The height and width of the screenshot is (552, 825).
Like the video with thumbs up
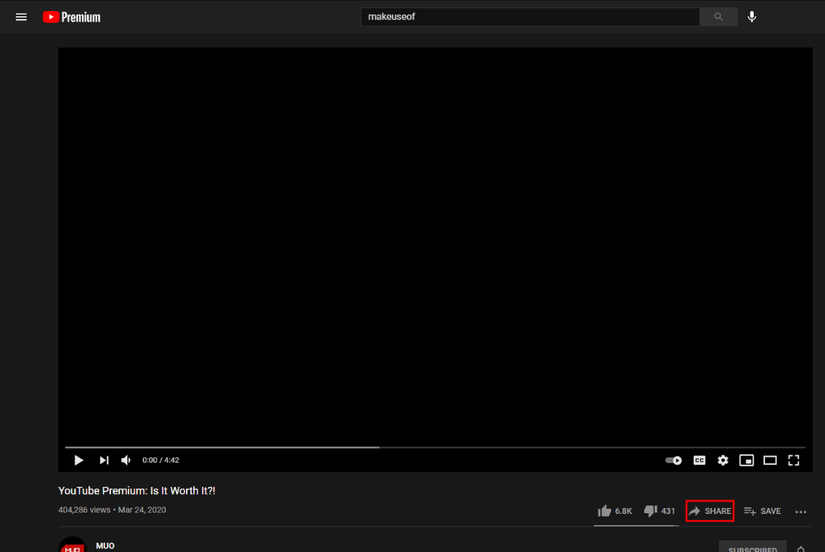(x=615, y=511)
